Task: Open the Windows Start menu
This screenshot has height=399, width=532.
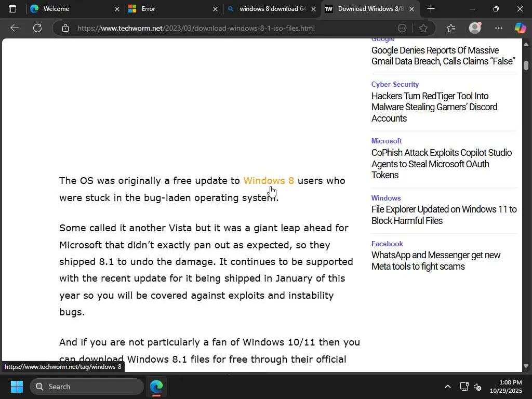Action: (17, 387)
